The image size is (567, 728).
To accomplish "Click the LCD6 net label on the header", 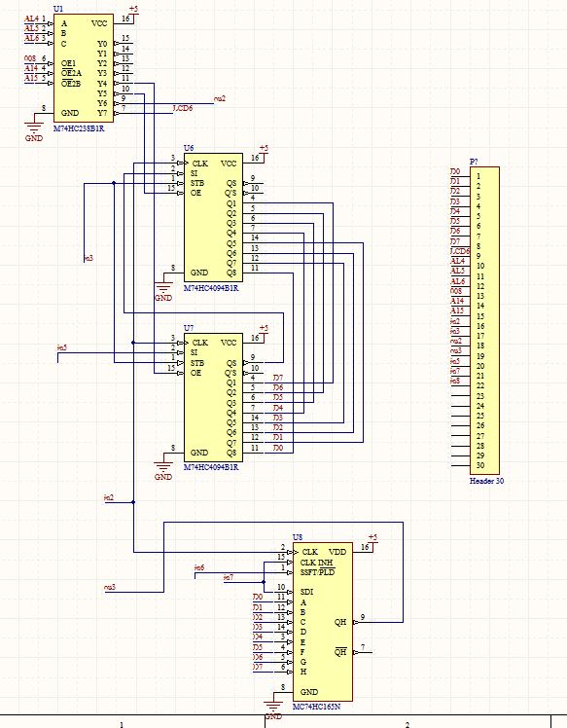I will [460, 251].
